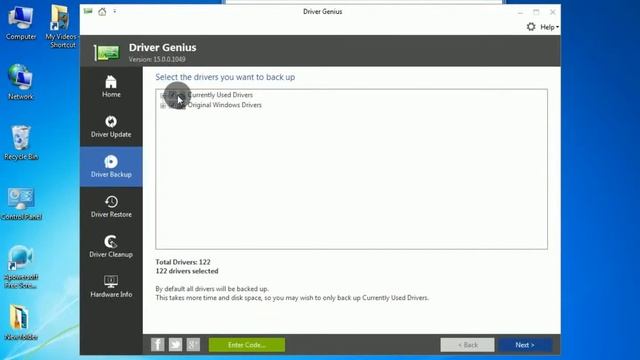Open the Help dropdown menu
Viewport: 640px width, 360px height.
(x=549, y=27)
